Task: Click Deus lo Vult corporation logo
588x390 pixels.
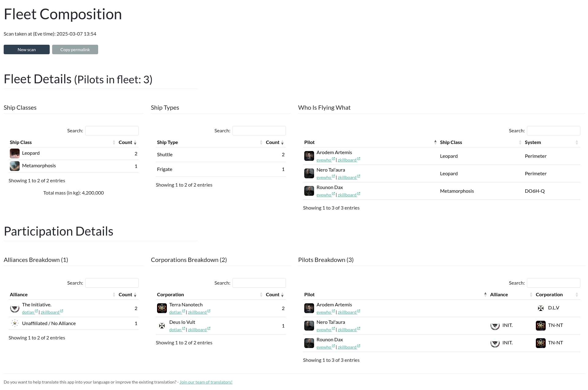Action: coord(162,326)
